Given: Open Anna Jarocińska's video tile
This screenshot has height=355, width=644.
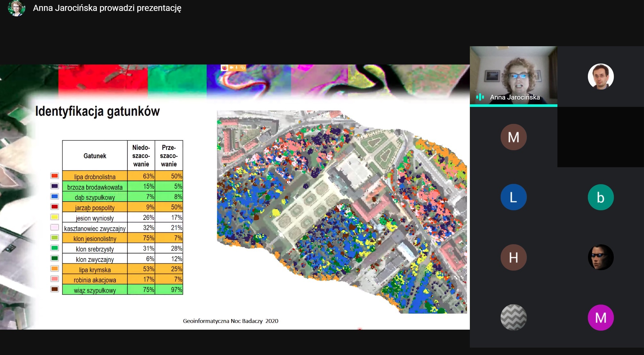Looking at the screenshot, I should coord(513,76).
